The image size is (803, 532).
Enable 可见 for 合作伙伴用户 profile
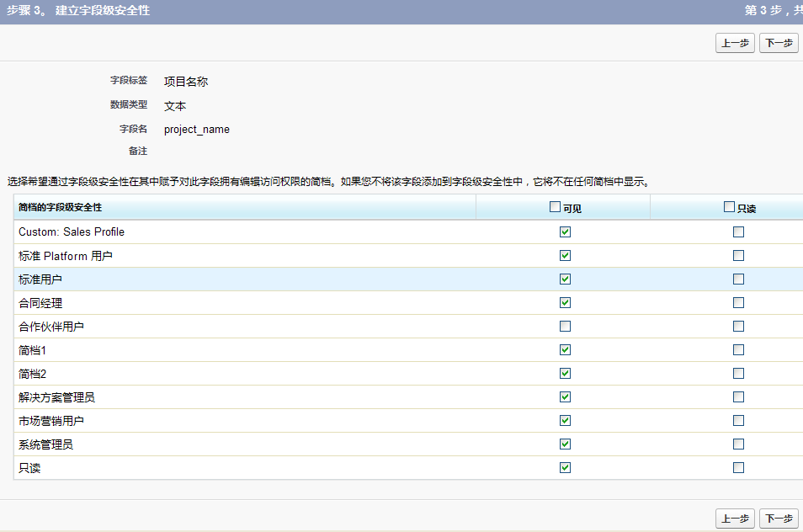pos(565,327)
